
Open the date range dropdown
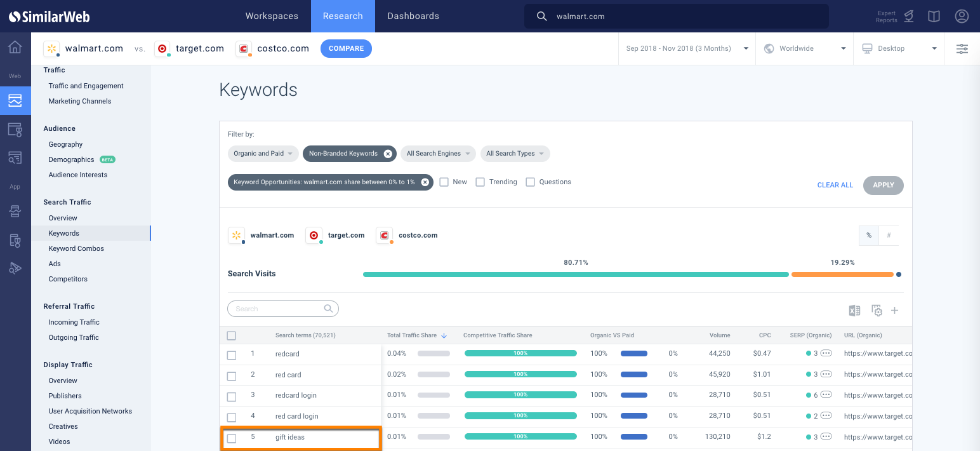[687, 48]
